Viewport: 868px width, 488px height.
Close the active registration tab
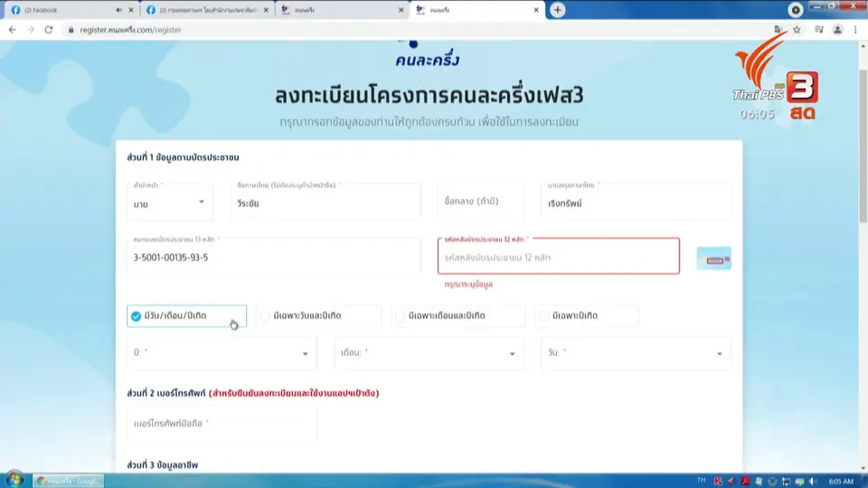(536, 10)
